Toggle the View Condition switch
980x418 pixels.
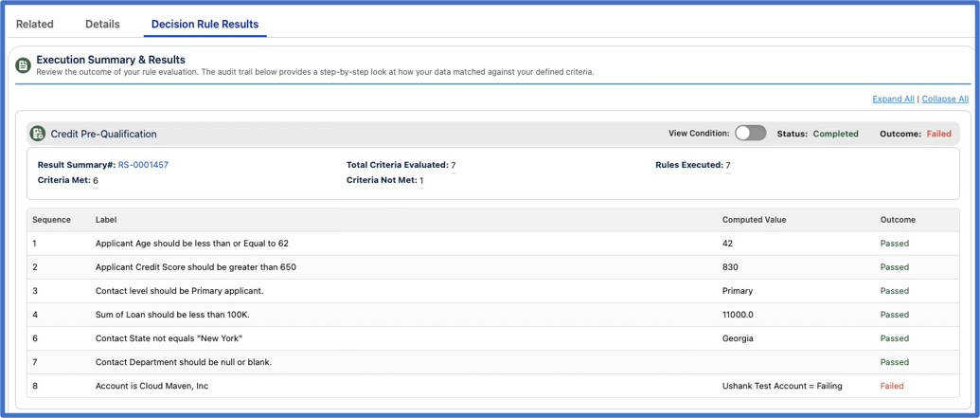(x=751, y=134)
